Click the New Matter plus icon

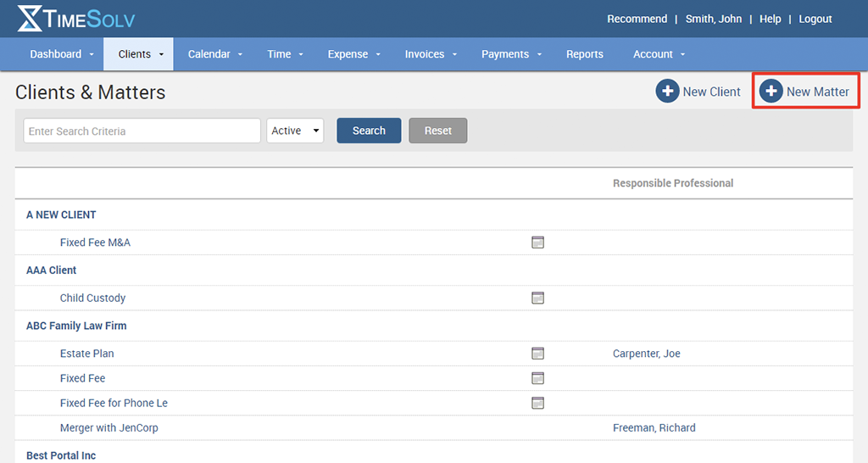(771, 92)
